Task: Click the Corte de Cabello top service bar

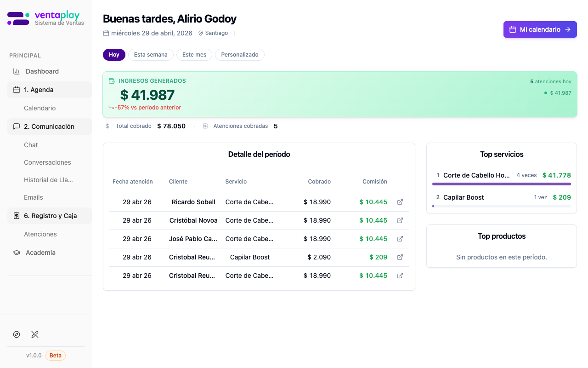Action: 501,184
